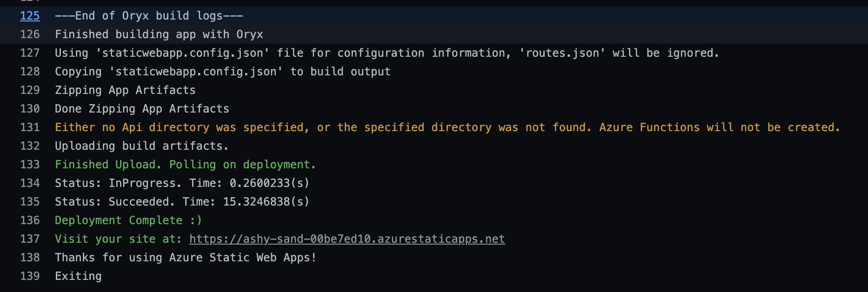Select line number 130
868x292 pixels.
click(30, 109)
